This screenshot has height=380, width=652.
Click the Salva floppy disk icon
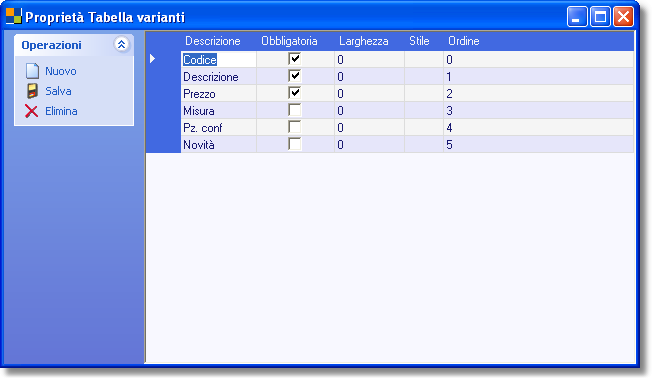(32, 91)
